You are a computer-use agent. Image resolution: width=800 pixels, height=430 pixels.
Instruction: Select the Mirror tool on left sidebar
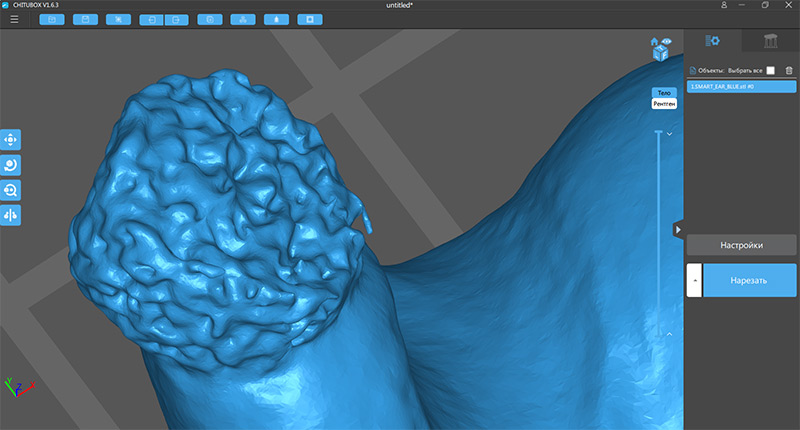(11, 215)
